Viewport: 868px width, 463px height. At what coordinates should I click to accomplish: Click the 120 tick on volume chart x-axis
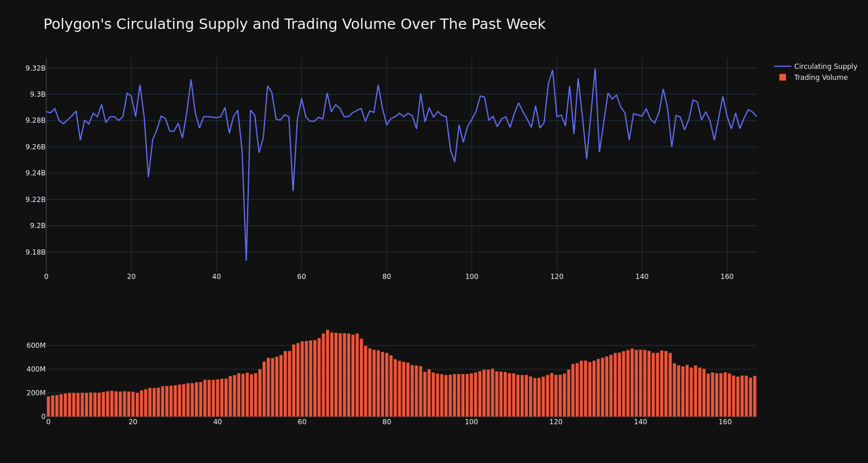(x=556, y=422)
